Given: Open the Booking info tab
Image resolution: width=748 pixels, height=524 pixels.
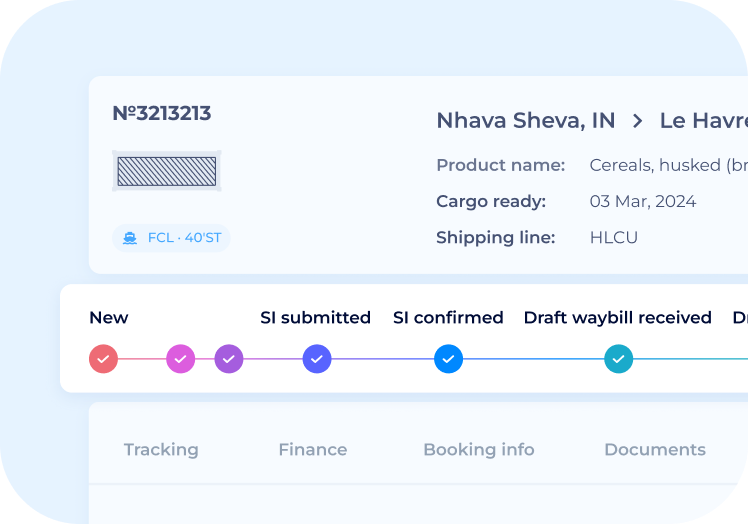Looking at the screenshot, I should point(479,450).
